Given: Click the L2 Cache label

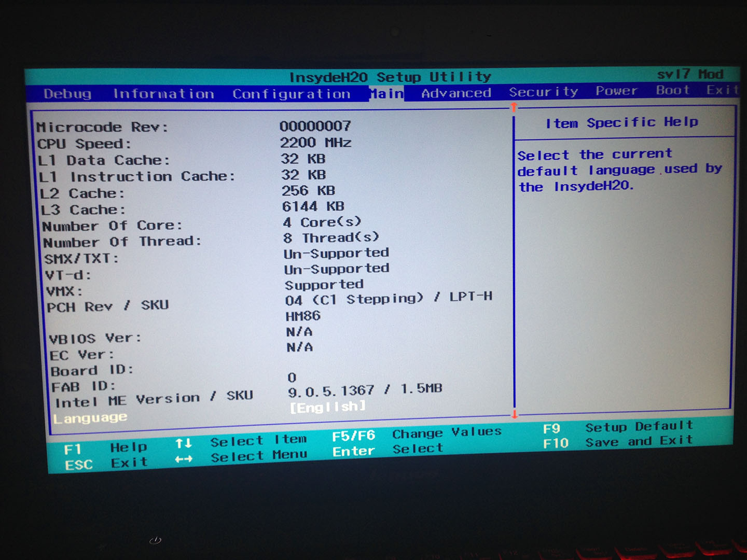Looking at the screenshot, I should click(x=82, y=193).
